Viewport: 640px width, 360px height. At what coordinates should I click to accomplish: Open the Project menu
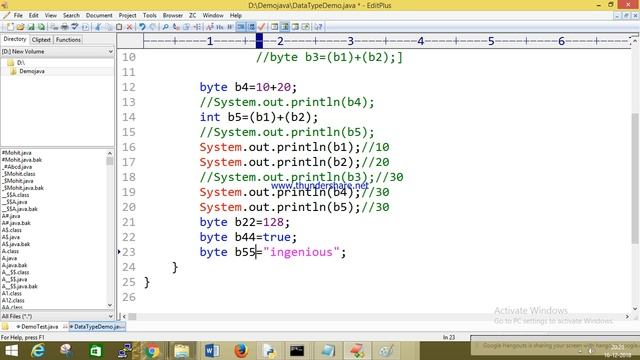(127, 15)
